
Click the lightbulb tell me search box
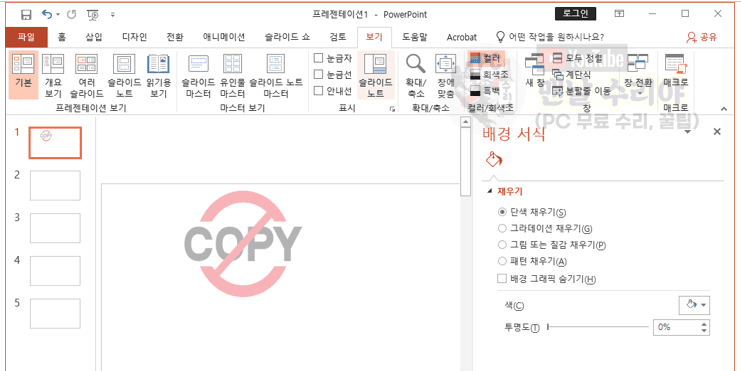point(551,37)
